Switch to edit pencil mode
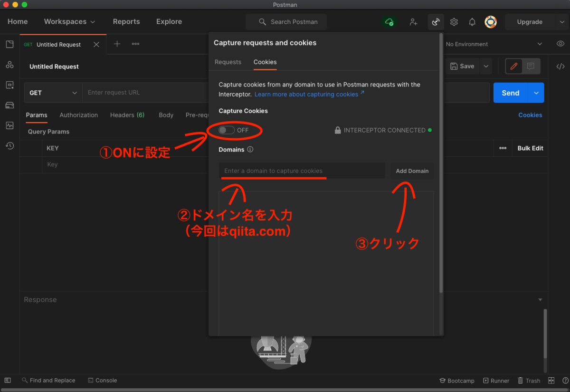This screenshot has height=392, width=570. pos(513,67)
